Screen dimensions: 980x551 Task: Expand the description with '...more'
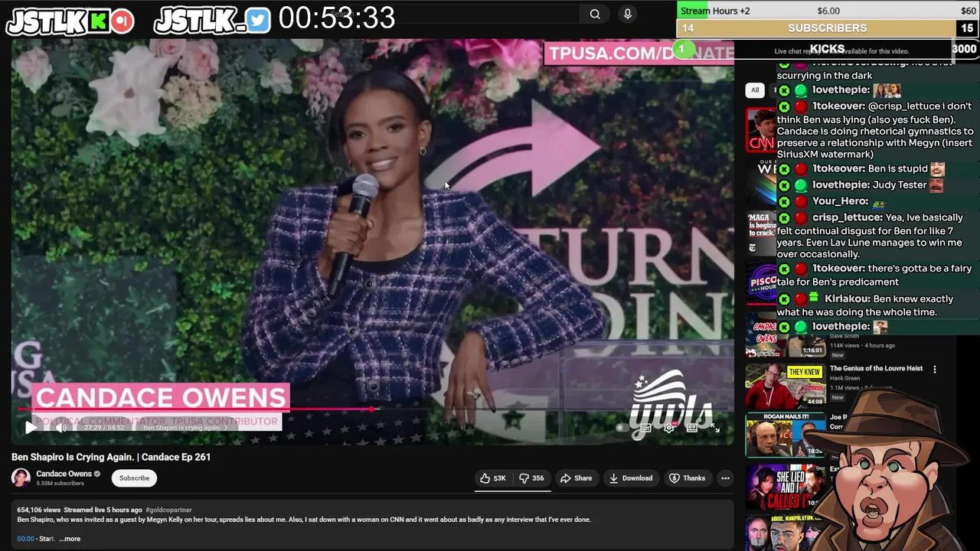pyautogui.click(x=70, y=539)
